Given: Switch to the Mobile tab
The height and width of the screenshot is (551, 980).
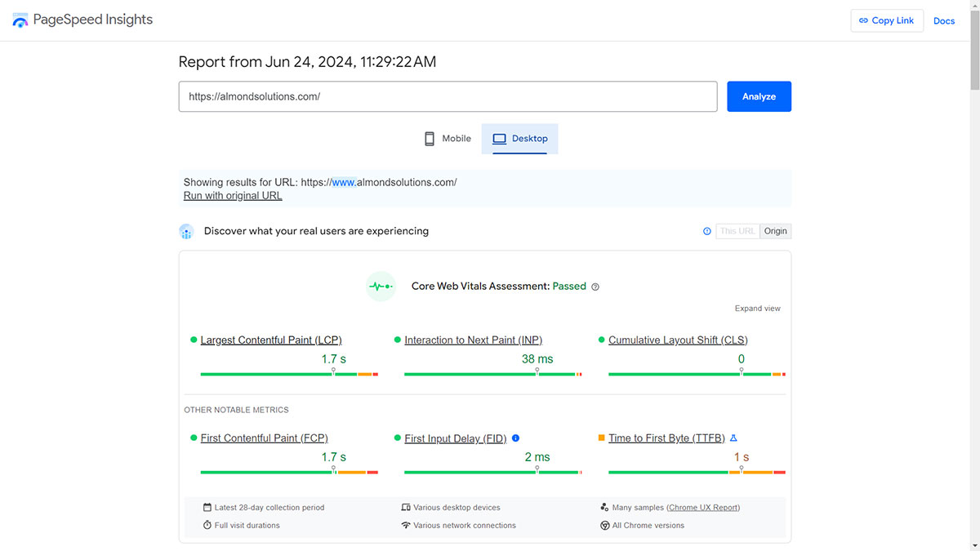Looking at the screenshot, I should coord(448,139).
